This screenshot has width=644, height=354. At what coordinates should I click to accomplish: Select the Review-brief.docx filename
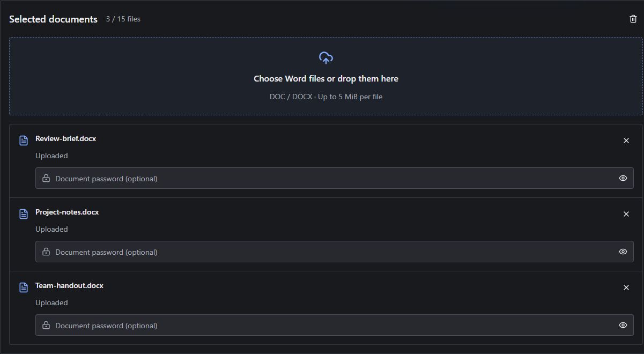(x=66, y=138)
